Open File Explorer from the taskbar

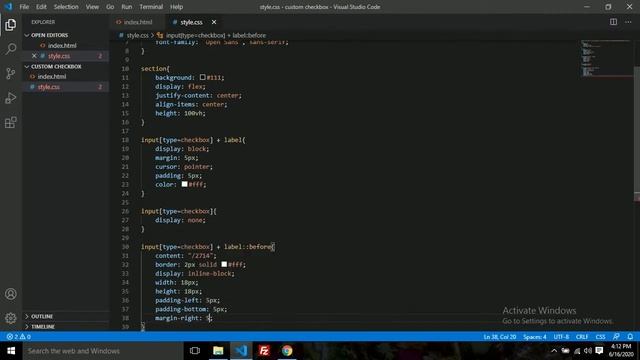[218, 351]
